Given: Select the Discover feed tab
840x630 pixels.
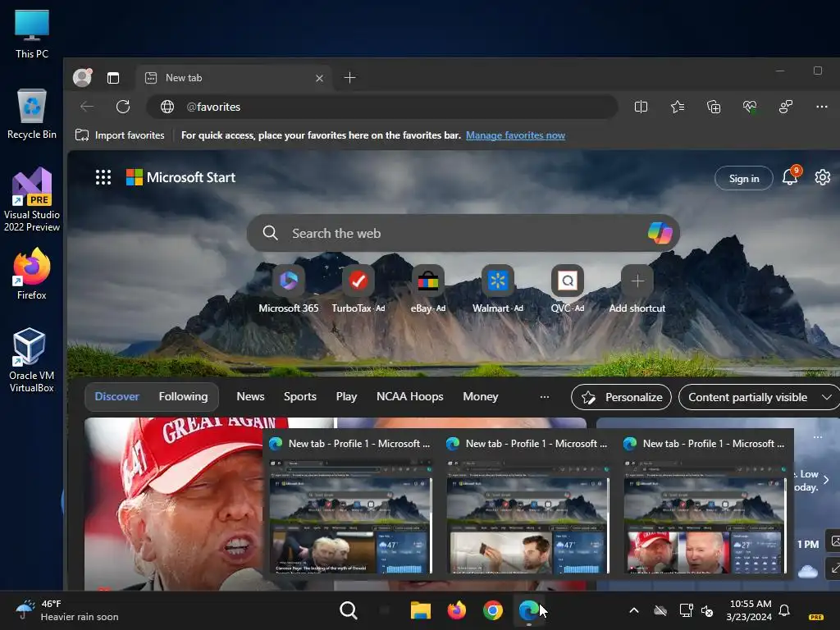Looking at the screenshot, I should point(116,396).
